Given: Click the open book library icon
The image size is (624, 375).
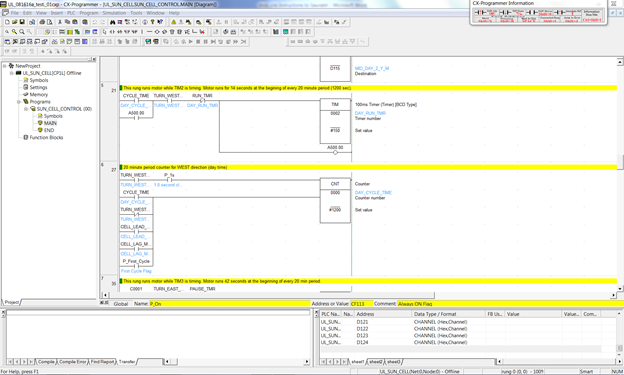Looking at the screenshot, I should 275,32.
